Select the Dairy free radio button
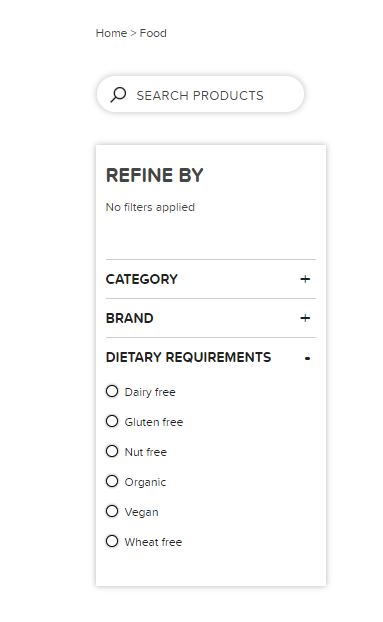This screenshot has height=622, width=383. click(112, 391)
